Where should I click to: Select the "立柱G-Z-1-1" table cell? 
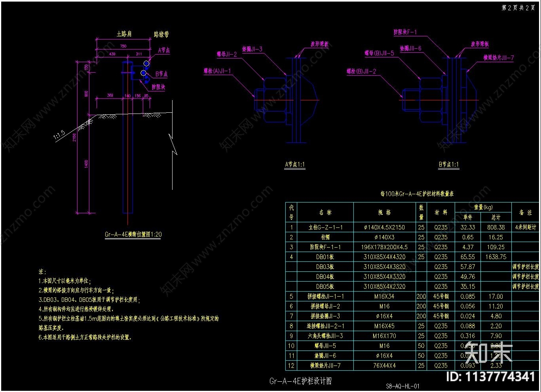tap(325, 227)
